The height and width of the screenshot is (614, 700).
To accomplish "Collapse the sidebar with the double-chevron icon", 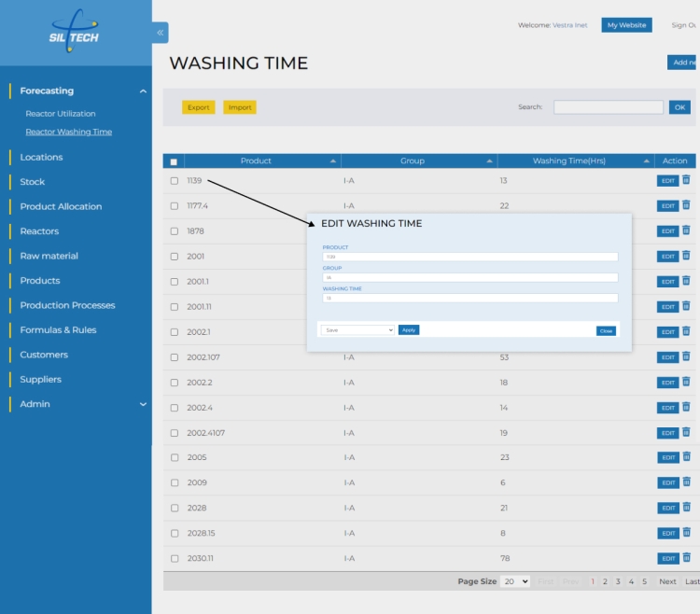I will pos(161,33).
